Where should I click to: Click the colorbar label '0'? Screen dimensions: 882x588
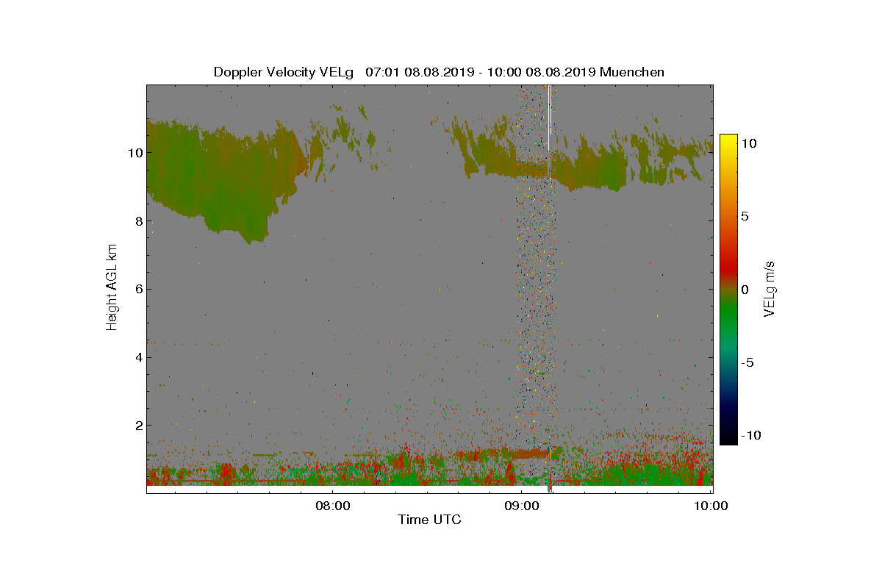point(746,290)
